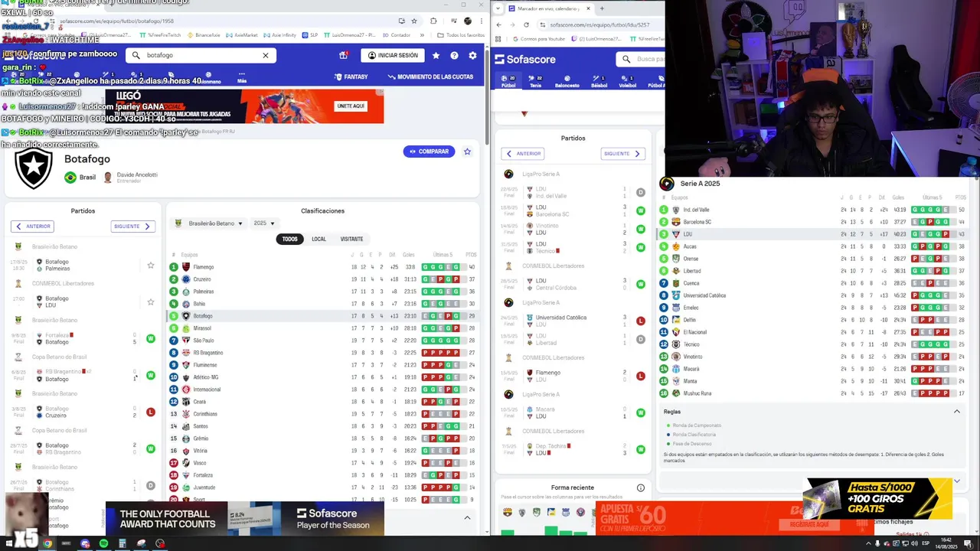Select Baloncesto tab in right Sofascore window
980x551 pixels.
point(567,82)
